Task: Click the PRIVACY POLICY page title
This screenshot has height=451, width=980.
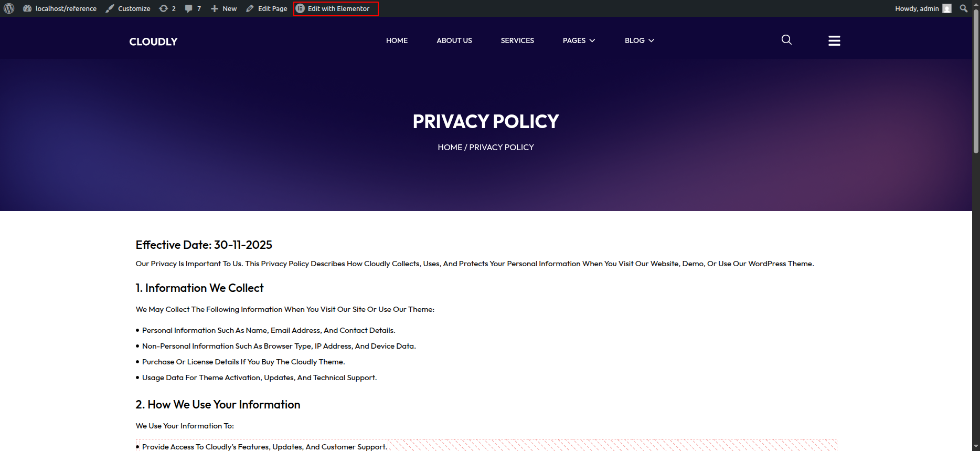Action: pyautogui.click(x=486, y=122)
